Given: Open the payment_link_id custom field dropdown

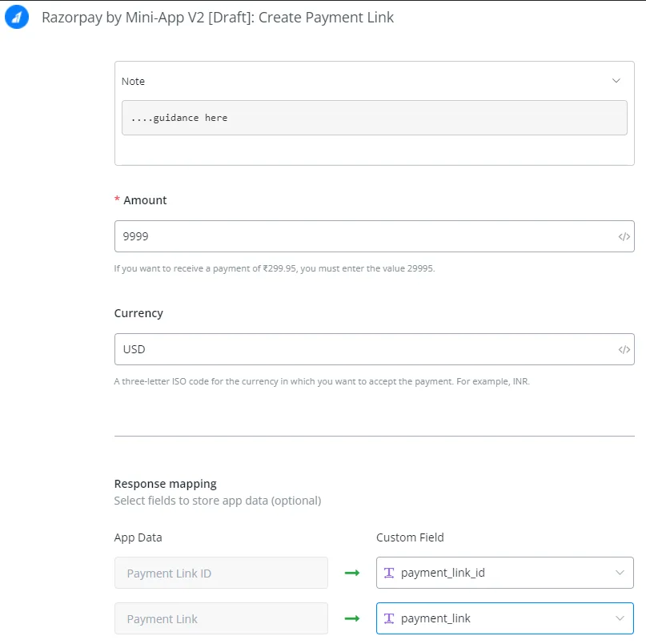Looking at the screenshot, I should (x=504, y=573).
